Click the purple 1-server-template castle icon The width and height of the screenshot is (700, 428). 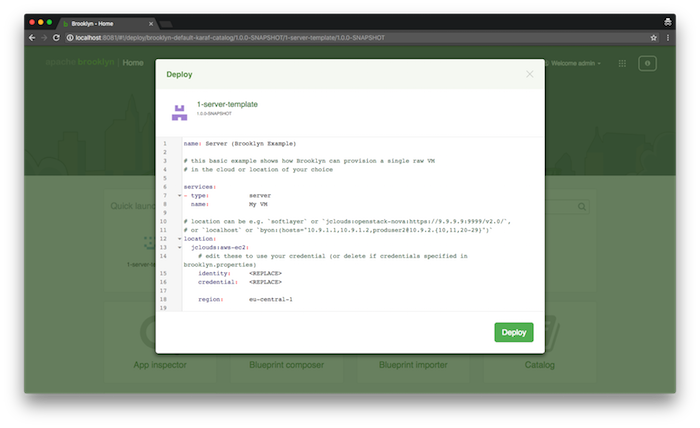pos(180,112)
